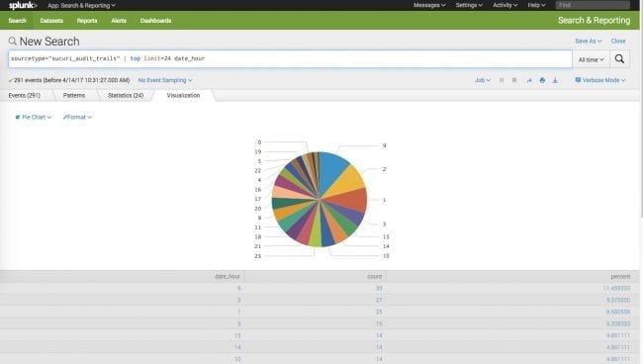Click the magnifier search button
The image size is (643, 364).
(619, 59)
